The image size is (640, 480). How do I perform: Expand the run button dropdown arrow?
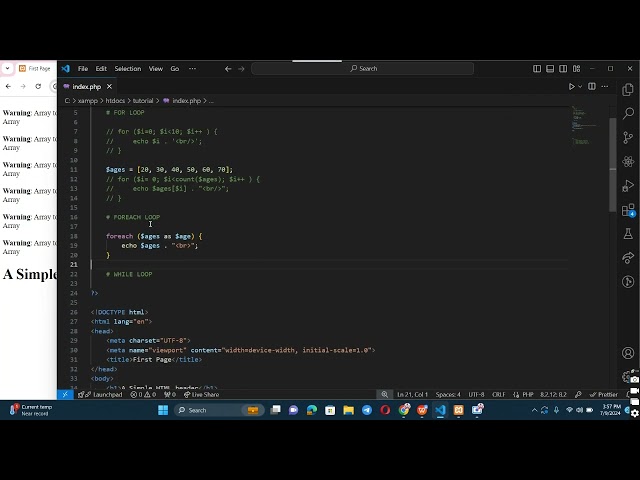click(580, 87)
